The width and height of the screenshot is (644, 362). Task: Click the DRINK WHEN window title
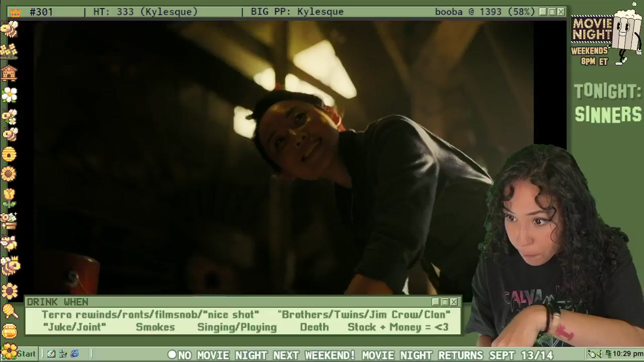click(x=57, y=302)
